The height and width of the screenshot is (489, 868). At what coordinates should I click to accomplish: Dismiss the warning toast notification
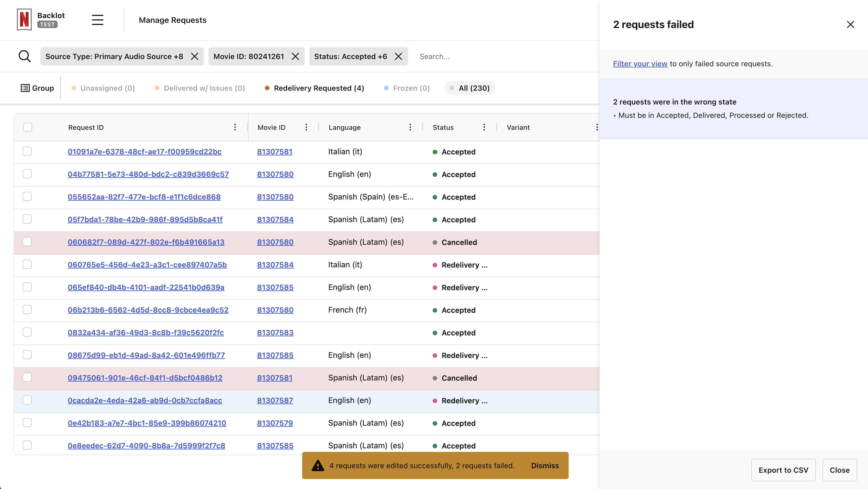(x=545, y=465)
